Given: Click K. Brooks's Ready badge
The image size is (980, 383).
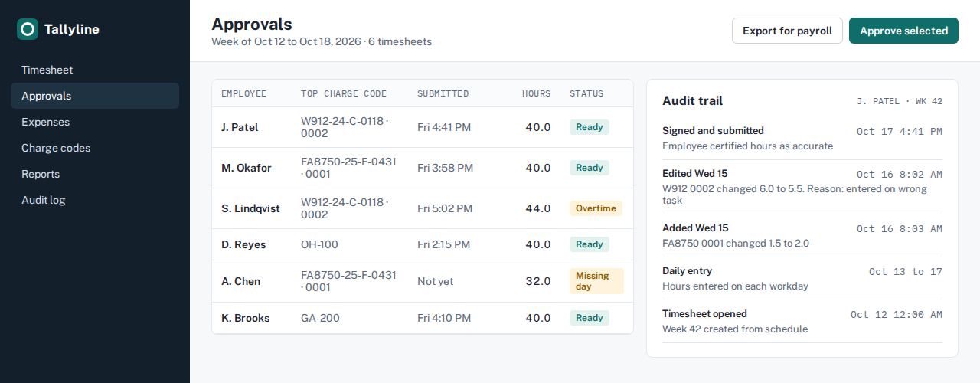Looking at the screenshot, I should click(590, 318).
